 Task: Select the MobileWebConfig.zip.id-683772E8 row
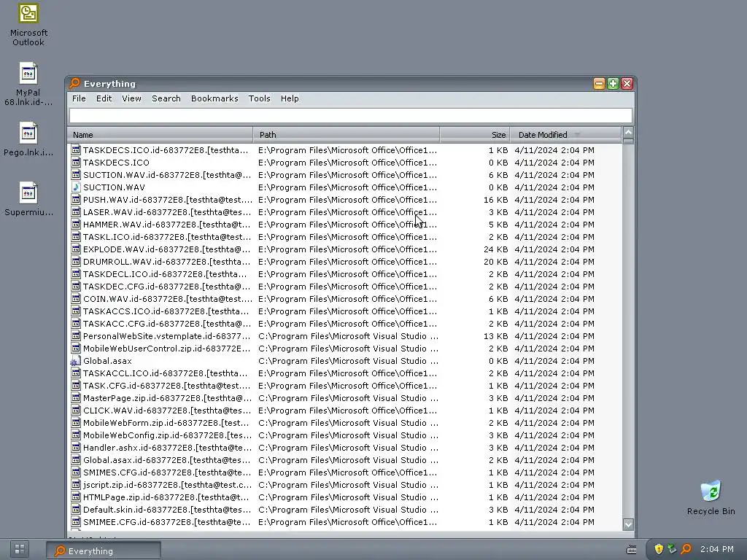click(345, 435)
